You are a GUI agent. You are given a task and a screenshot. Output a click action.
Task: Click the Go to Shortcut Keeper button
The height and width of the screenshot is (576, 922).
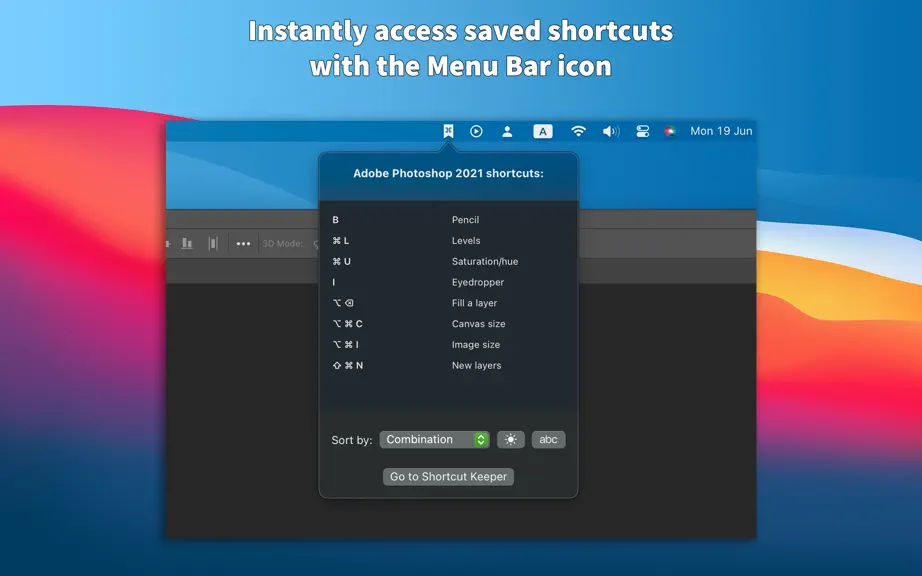coord(448,477)
